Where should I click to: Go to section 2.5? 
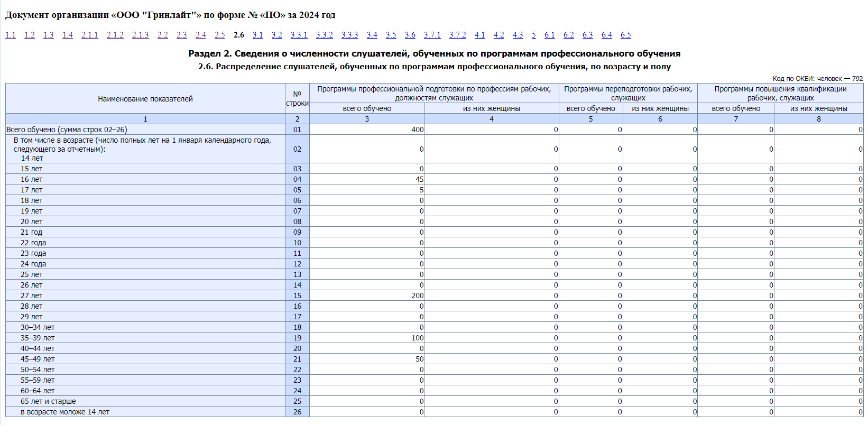tap(220, 35)
